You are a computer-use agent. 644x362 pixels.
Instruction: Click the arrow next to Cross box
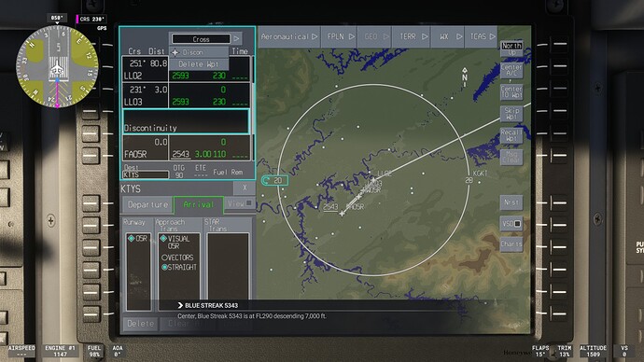coord(236,39)
